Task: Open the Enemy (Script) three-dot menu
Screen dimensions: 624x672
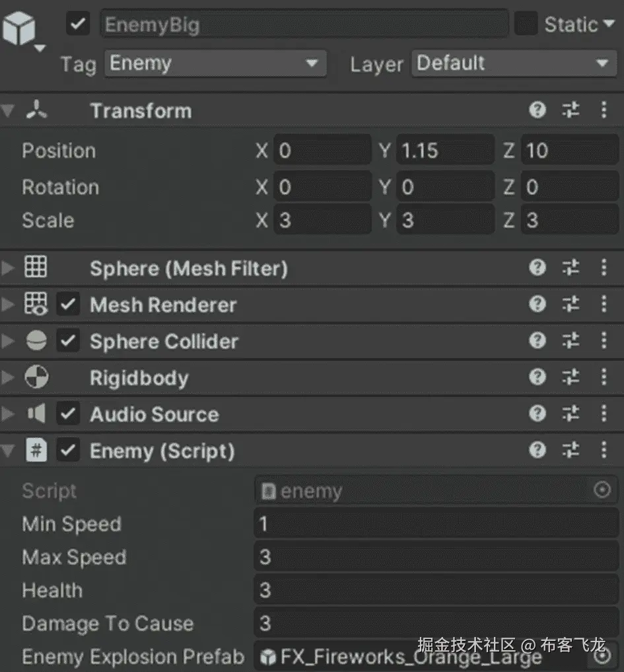Action: pos(604,451)
